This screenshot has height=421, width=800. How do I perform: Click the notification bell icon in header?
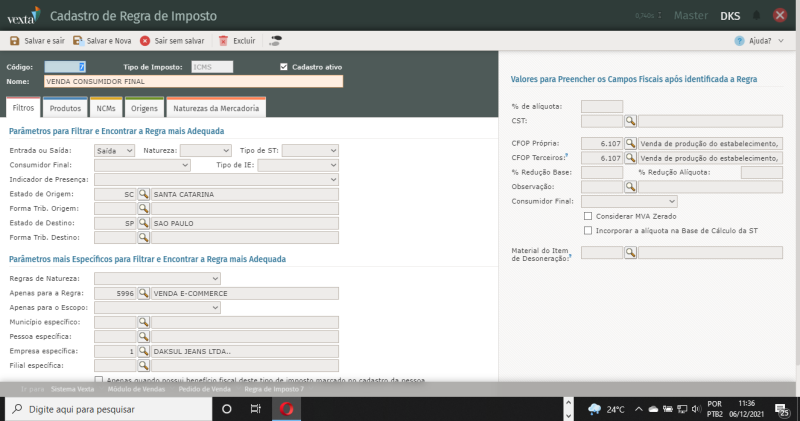tap(757, 15)
